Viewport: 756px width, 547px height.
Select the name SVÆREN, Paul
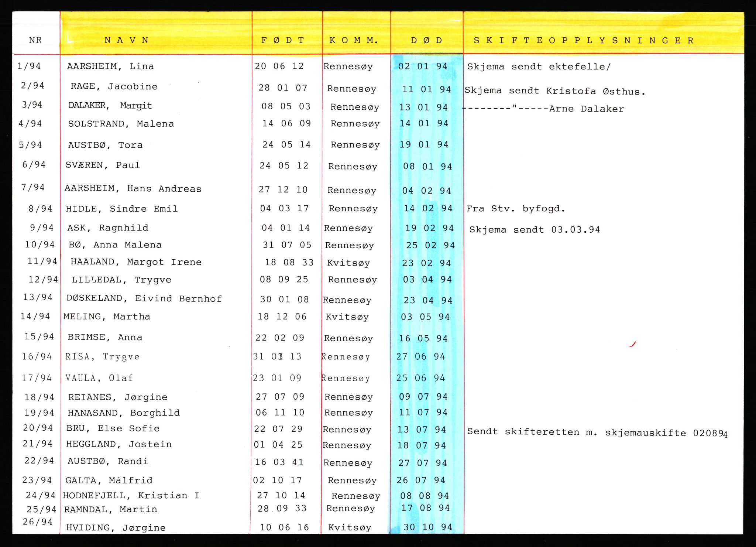click(103, 165)
